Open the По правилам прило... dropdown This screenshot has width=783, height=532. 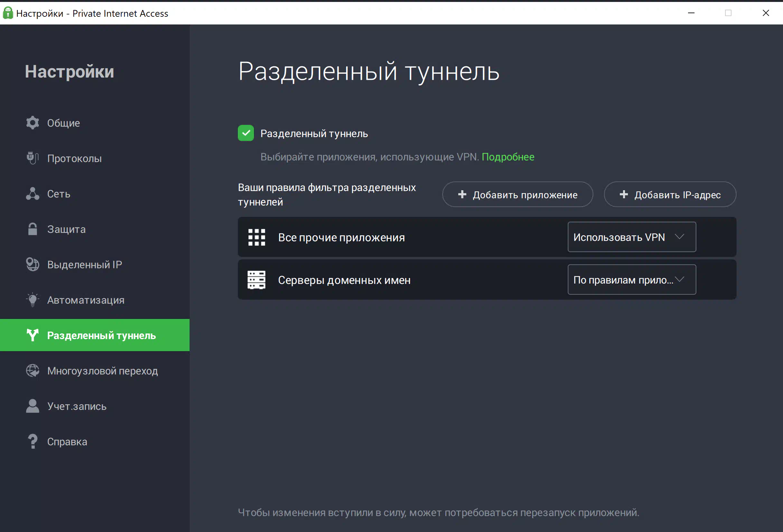(632, 279)
